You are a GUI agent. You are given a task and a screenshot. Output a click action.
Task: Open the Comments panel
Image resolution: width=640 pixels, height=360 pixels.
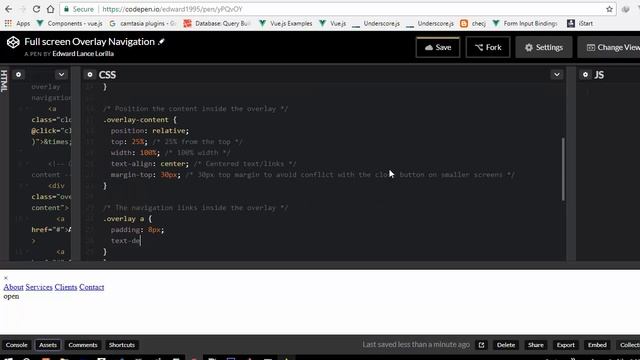[x=83, y=345]
